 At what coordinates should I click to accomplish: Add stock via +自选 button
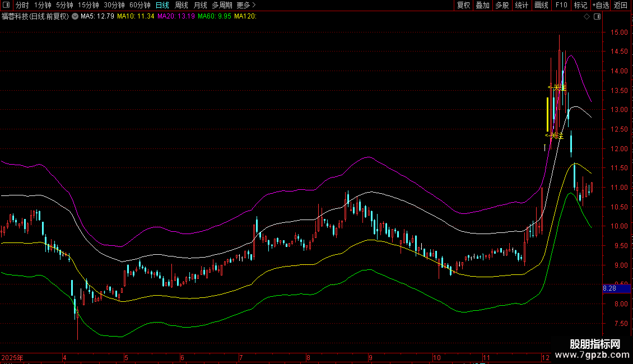[x=601, y=5]
